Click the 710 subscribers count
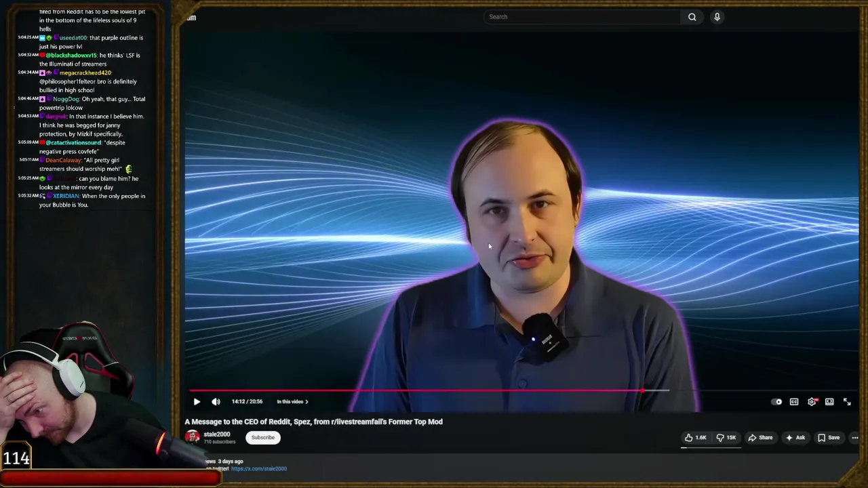Viewport: 868px width, 488px height. point(220,442)
